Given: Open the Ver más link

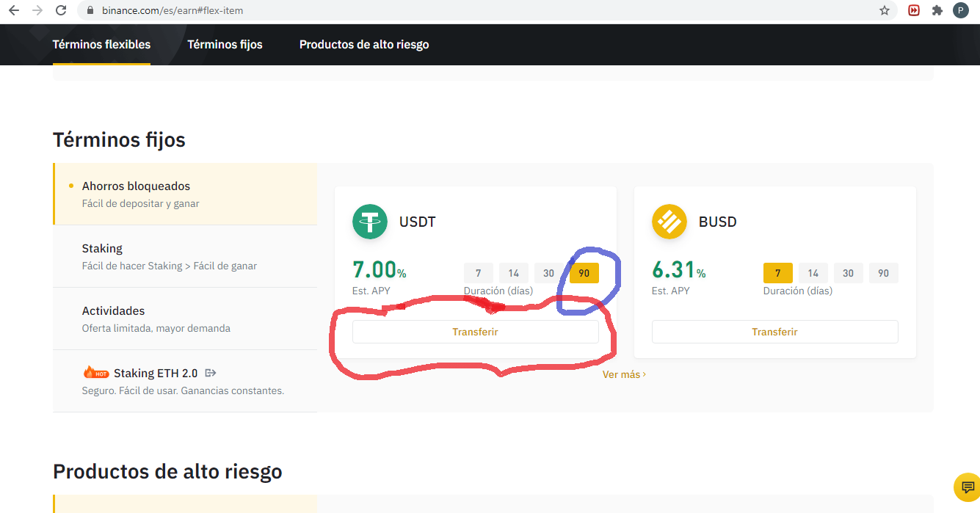Looking at the screenshot, I should (624, 374).
